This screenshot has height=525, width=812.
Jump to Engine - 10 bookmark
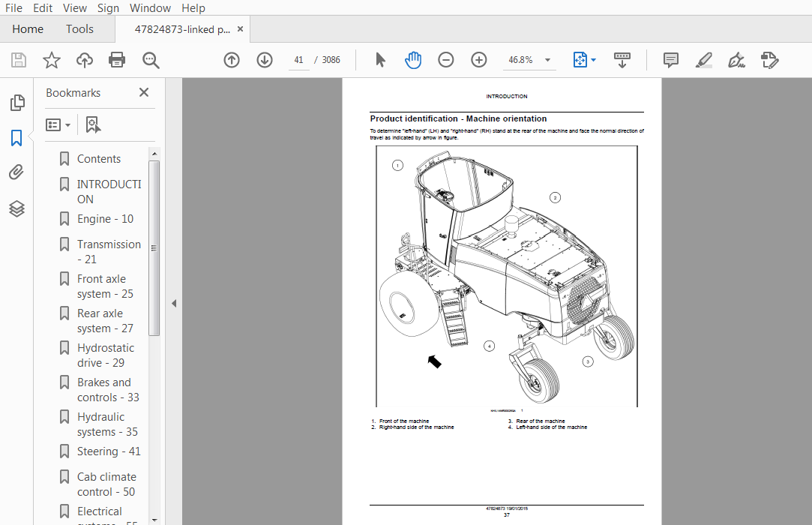(x=105, y=219)
